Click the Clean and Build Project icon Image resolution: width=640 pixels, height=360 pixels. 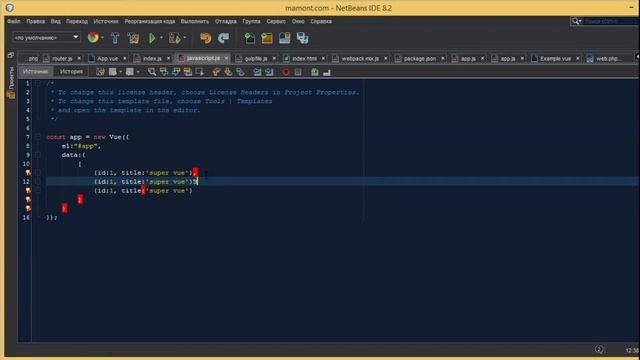coord(133,38)
